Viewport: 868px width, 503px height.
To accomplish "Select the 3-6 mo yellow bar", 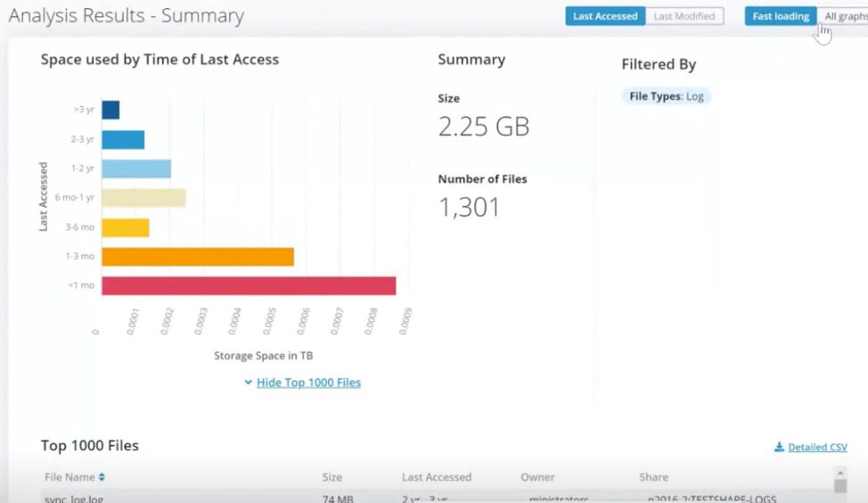I will (x=126, y=227).
